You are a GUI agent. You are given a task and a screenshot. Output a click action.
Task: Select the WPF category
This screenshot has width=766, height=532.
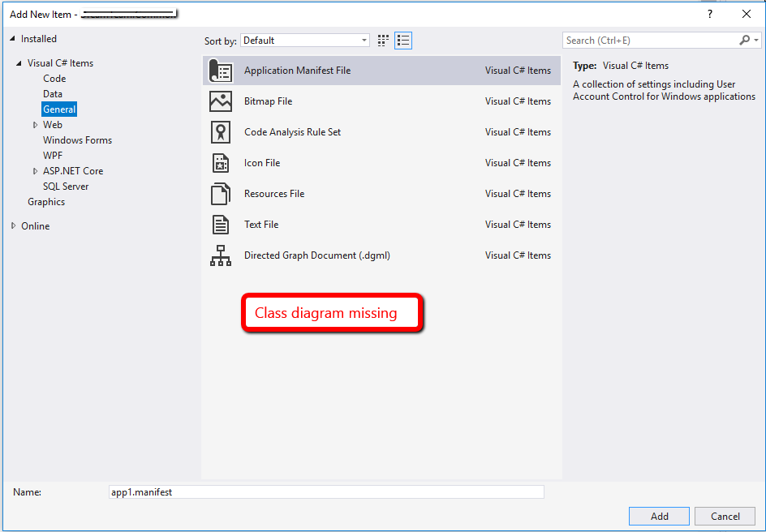click(53, 155)
